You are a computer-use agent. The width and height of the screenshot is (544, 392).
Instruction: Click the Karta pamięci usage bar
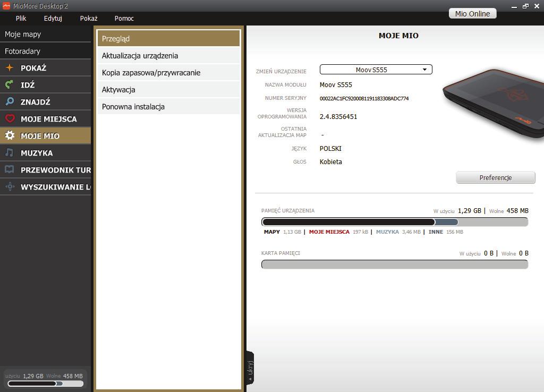[395, 265]
